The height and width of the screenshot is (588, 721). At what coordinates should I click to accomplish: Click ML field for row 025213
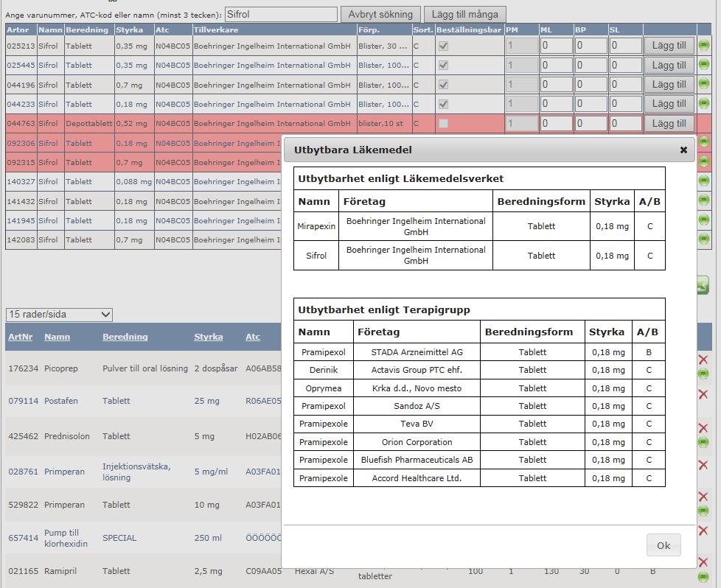pyautogui.click(x=557, y=46)
